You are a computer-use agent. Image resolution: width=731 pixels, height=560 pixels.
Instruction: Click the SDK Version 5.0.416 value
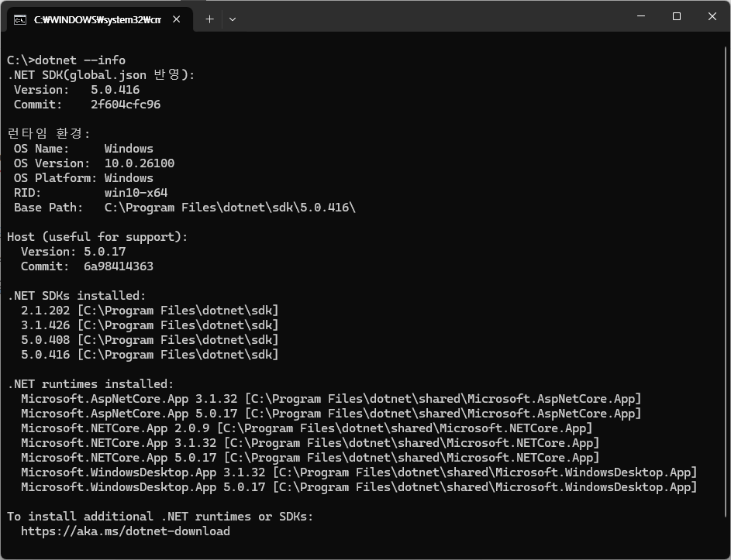tap(116, 89)
